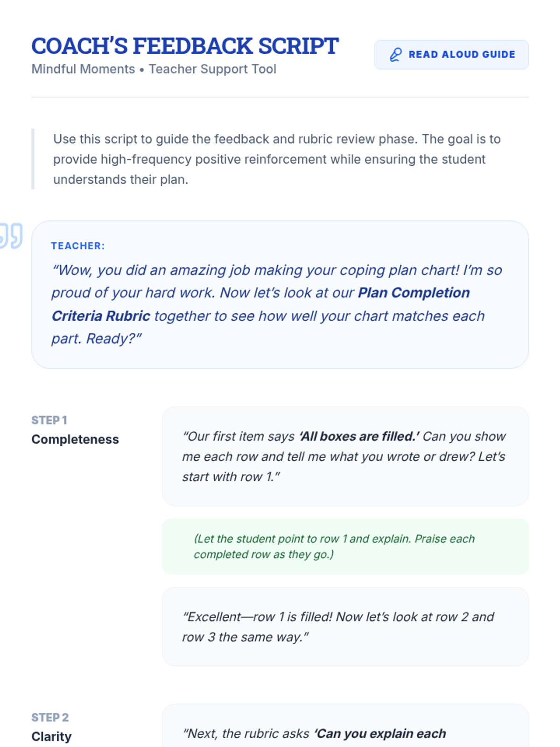Click the Plan Completion Criteria Rubric bold text
The image size is (560, 747).
coord(260,304)
